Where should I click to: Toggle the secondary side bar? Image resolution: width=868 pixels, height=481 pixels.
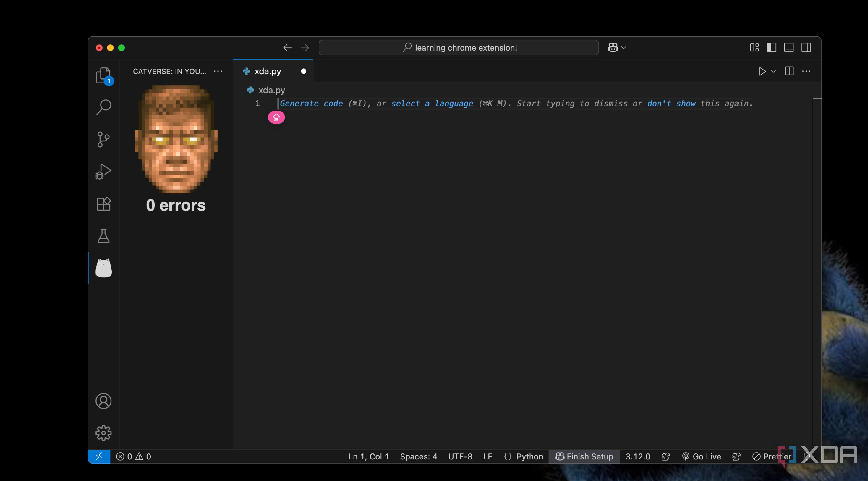pos(806,48)
